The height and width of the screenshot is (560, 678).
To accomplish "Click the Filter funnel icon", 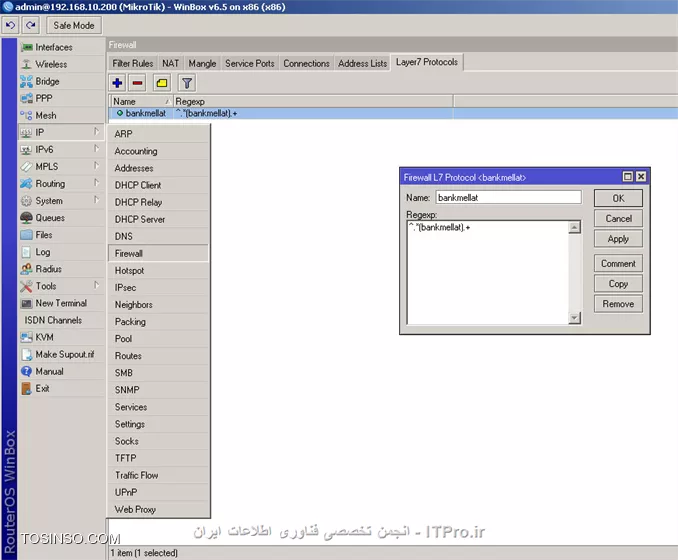I will pos(187,83).
